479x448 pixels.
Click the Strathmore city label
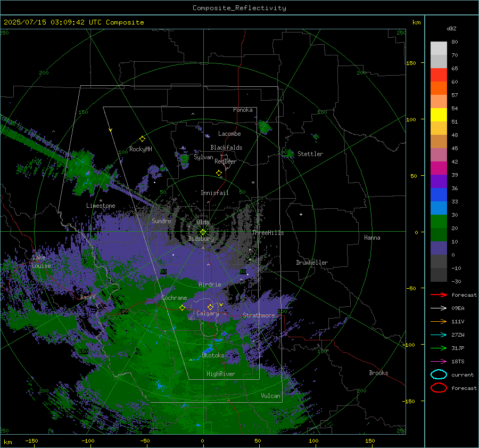[259, 315]
